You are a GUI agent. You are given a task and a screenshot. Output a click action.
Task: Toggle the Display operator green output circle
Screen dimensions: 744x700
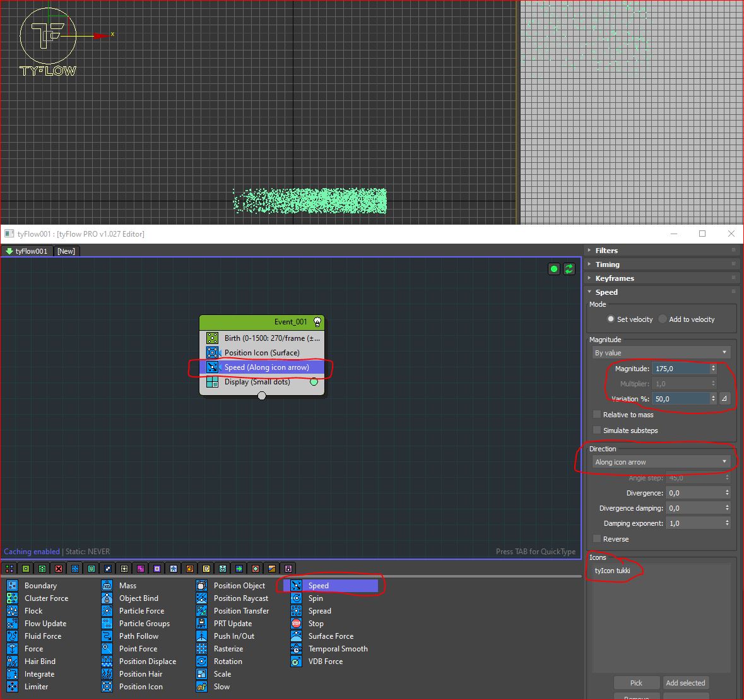[314, 382]
